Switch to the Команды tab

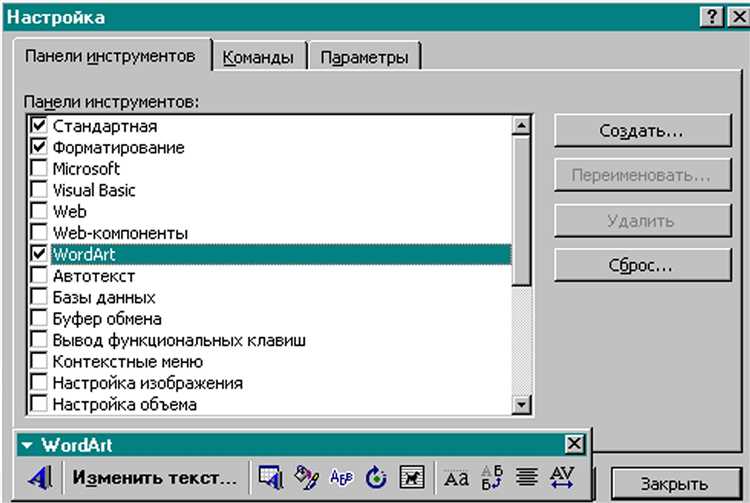(258, 57)
